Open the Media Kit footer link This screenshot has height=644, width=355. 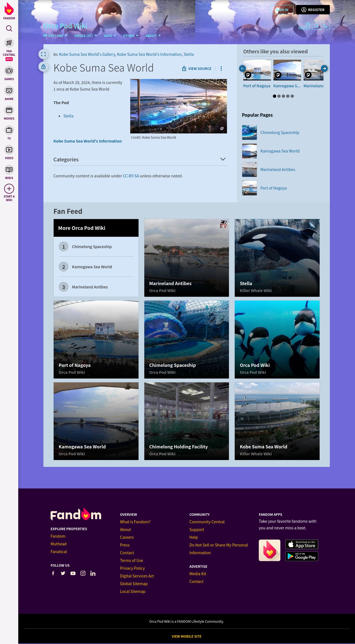198,574
